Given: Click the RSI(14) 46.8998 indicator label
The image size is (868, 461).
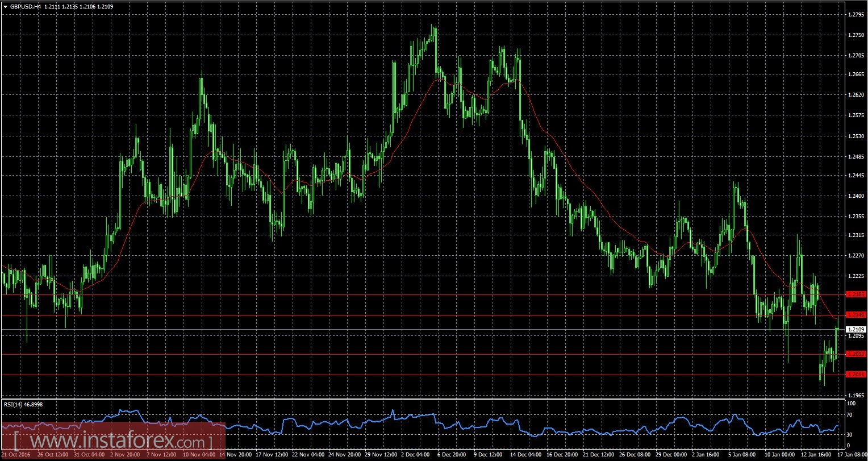Looking at the screenshot, I should point(23,404).
